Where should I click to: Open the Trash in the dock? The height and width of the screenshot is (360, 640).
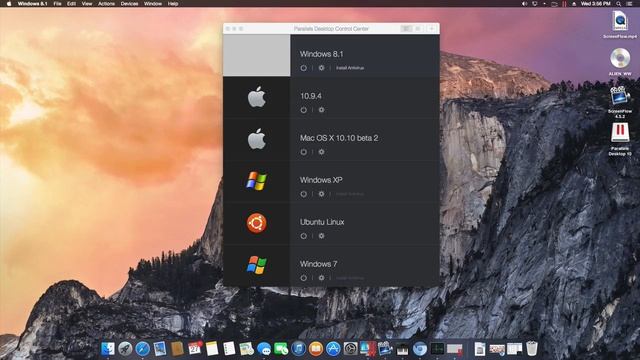pyautogui.click(x=532, y=349)
